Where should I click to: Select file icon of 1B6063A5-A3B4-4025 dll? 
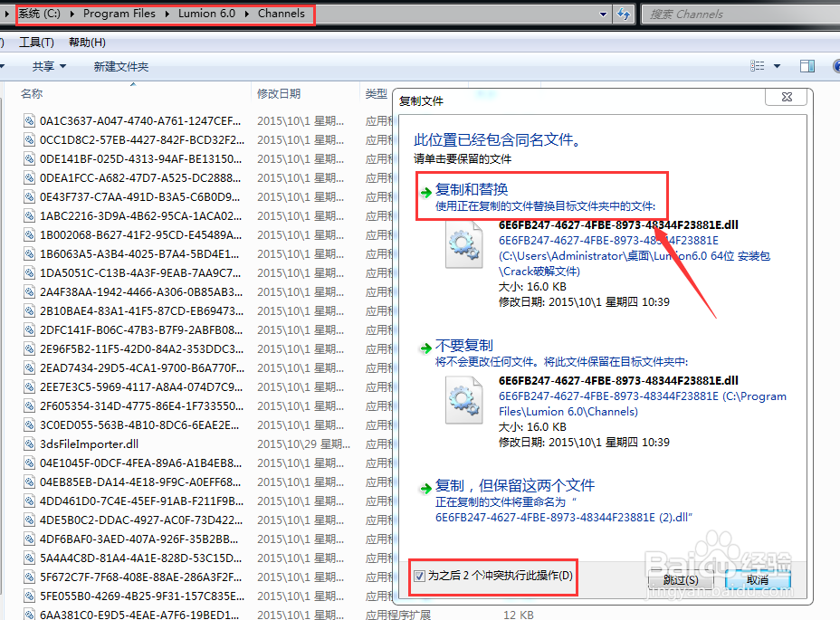point(30,254)
